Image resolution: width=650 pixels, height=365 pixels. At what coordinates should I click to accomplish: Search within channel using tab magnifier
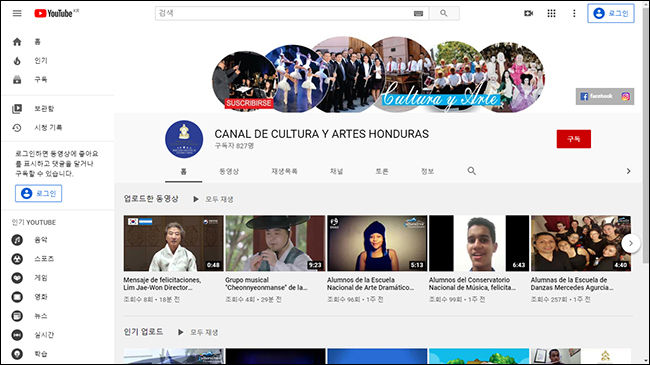(472, 171)
